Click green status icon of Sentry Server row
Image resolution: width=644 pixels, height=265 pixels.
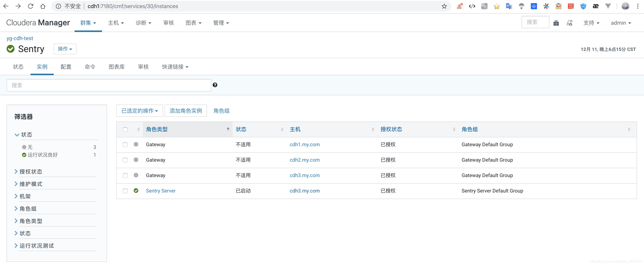(x=136, y=191)
